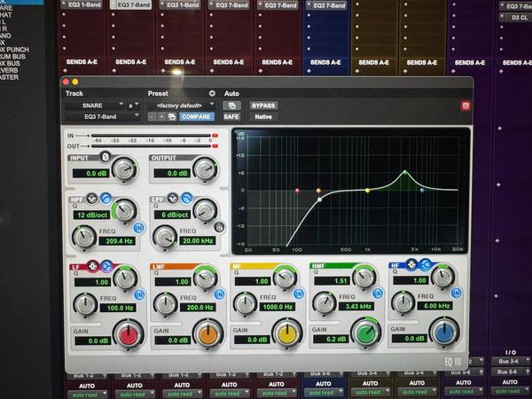Click the green HMF gain knob
The image size is (532, 399).
[x=364, y=333]
